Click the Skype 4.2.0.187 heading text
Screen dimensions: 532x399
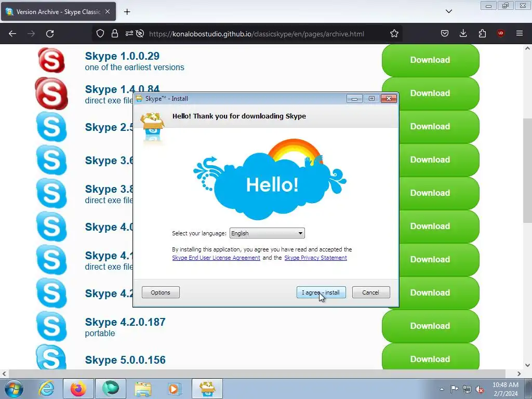point(125,322)
